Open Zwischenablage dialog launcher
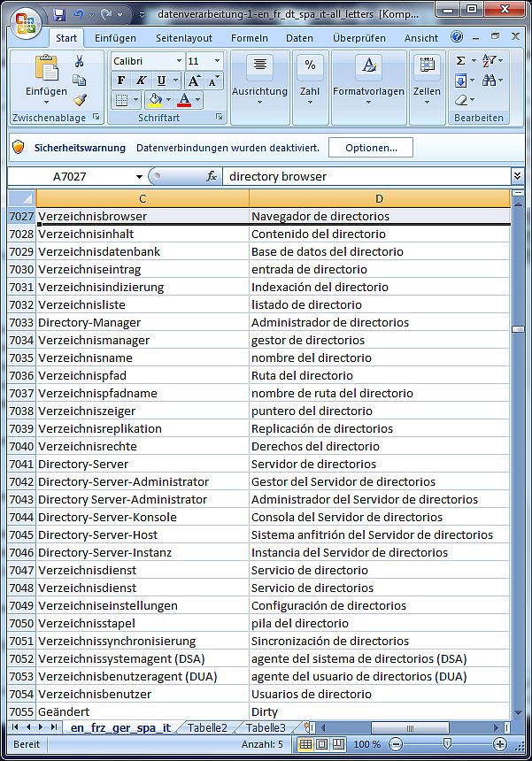The image size is (532, 761). [96, 117]
